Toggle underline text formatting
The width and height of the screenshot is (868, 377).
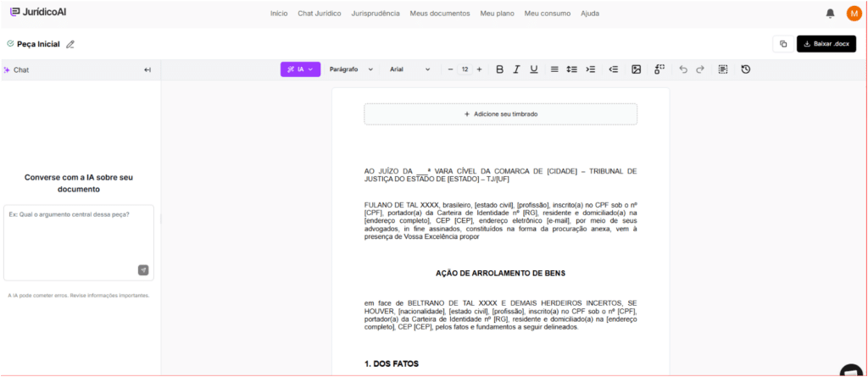point(534,69)
